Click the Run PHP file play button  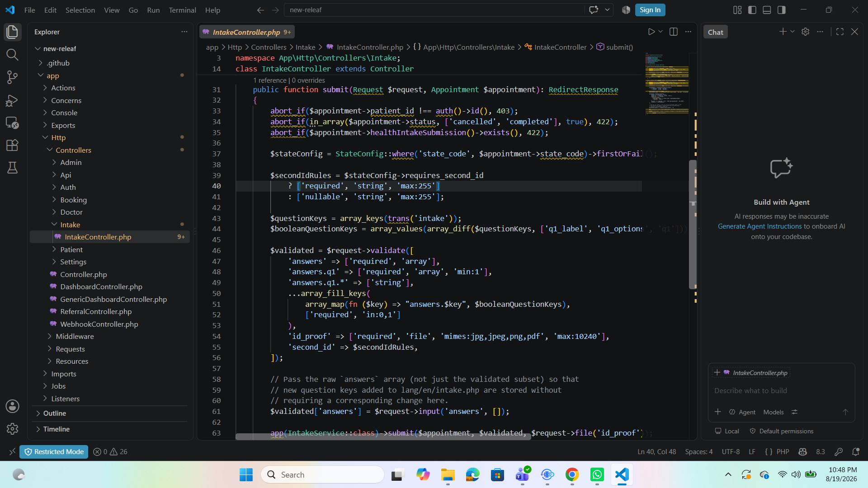click(x=651, y=32)
